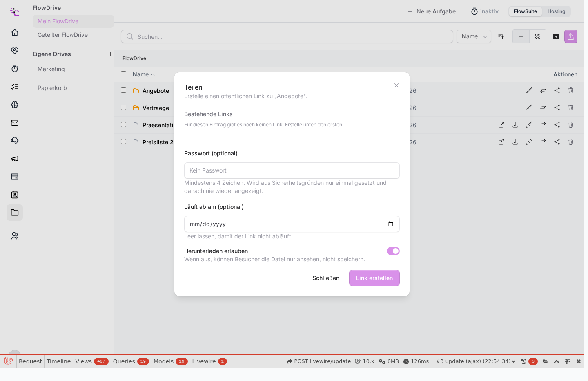Toggle Herunterladen erlauben switch off
This screenshot has height=381, width=588.
pos(393,251)
